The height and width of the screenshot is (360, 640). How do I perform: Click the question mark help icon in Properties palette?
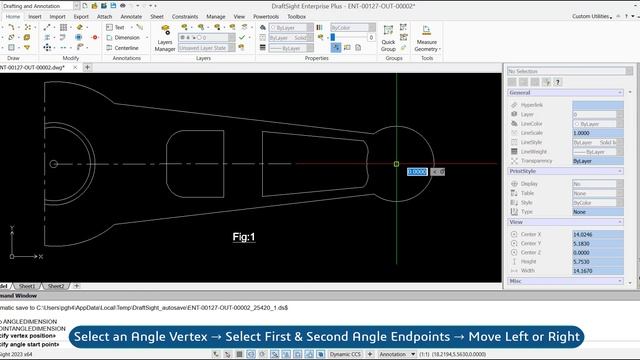click(x=558, y=82)
